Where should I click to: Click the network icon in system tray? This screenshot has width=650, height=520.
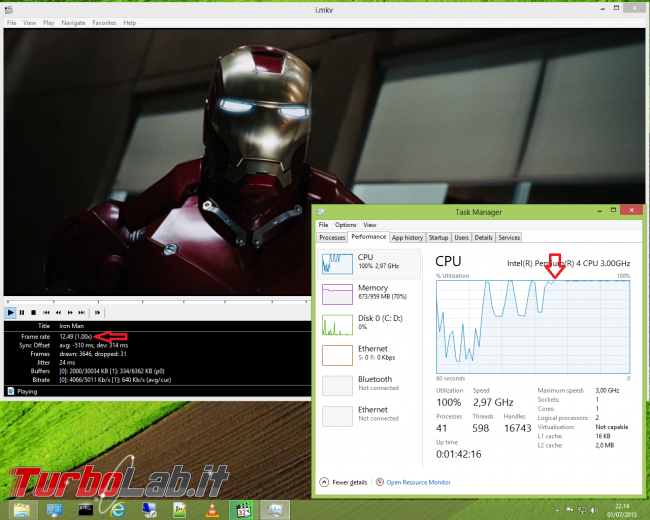tap(582, 510)
